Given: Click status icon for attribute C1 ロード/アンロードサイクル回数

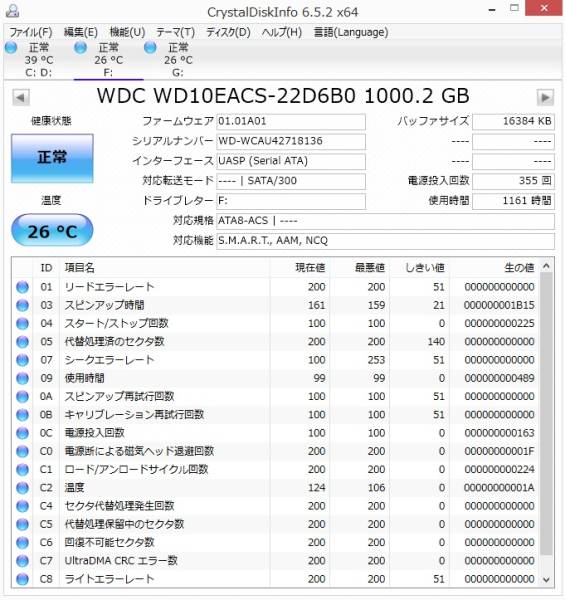Looking at the screenshot, I should click(23, 470).
